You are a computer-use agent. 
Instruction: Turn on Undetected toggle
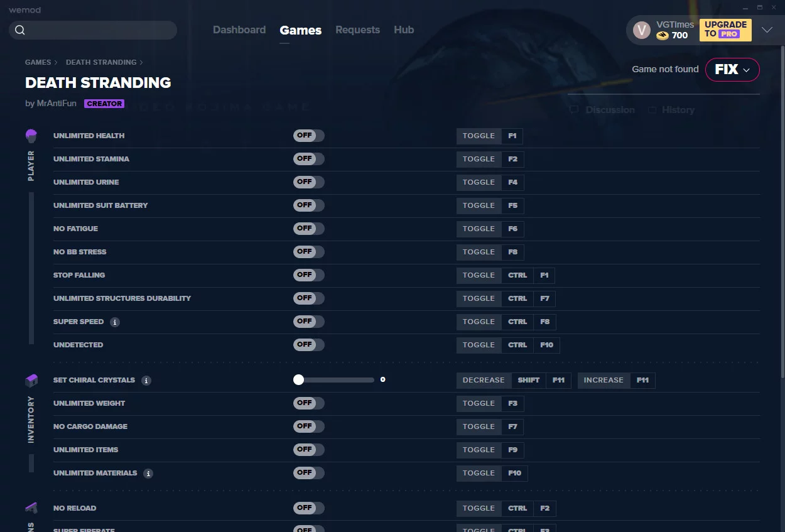pos(309,345)
